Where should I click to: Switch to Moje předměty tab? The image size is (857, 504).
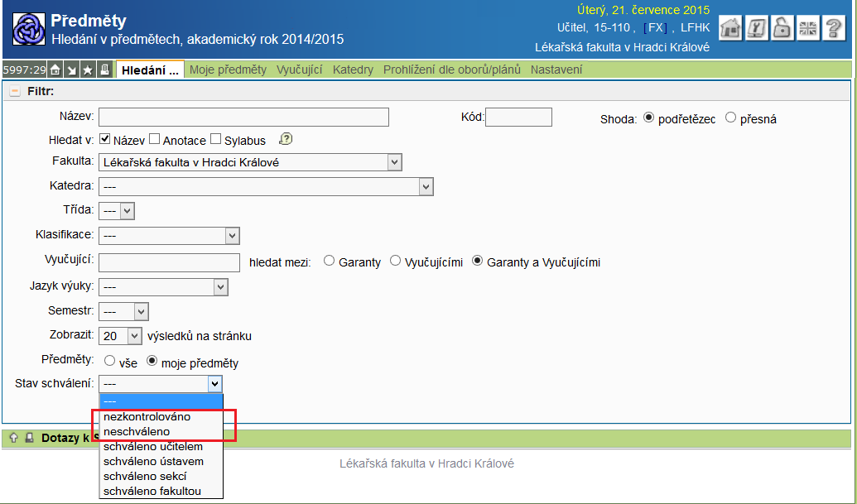(228, 70)
